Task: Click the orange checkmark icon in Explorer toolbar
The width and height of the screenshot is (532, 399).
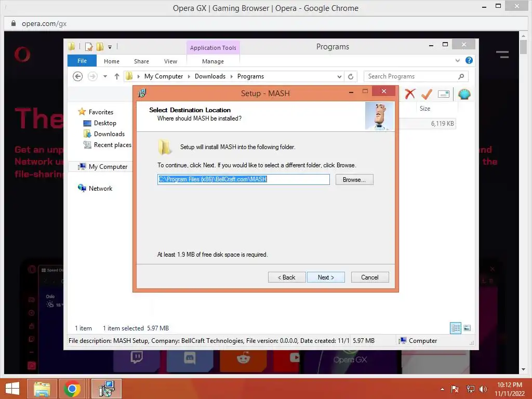Action: 427,94
